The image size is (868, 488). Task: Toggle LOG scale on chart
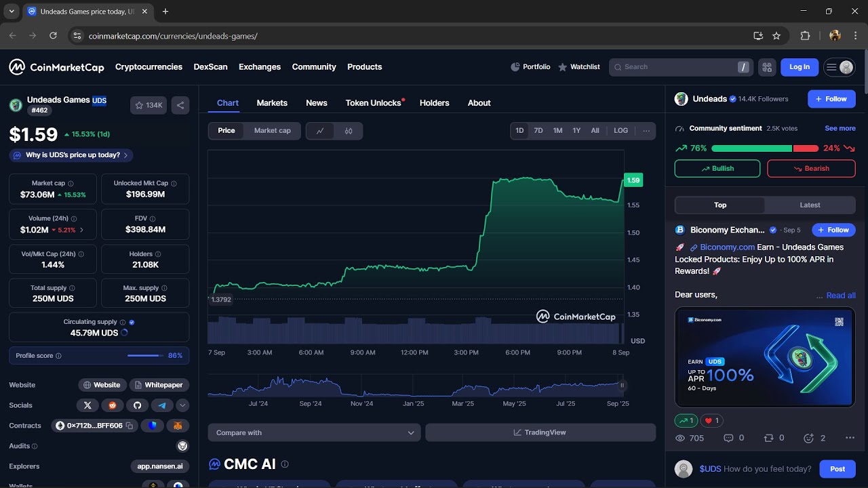620,131
